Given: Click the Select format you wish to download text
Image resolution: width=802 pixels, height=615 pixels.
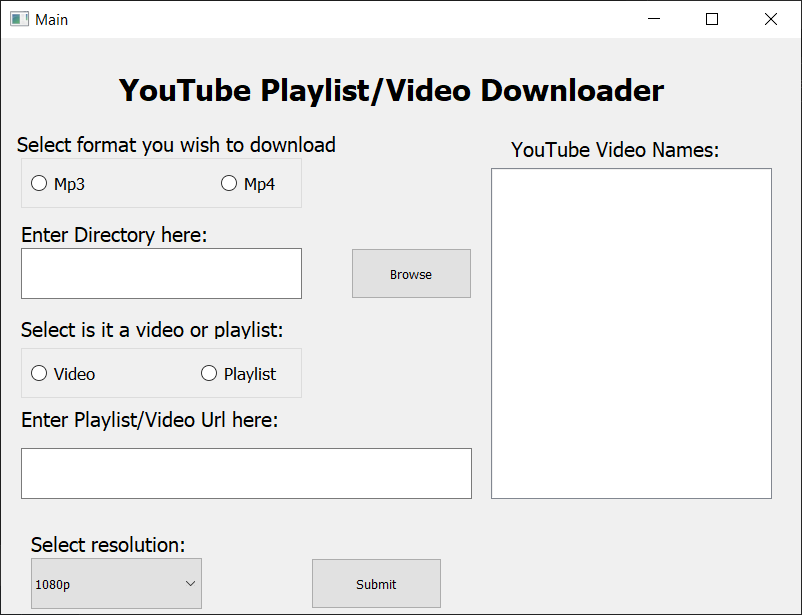Looking at the screenshot, I should tap(178, 145).
